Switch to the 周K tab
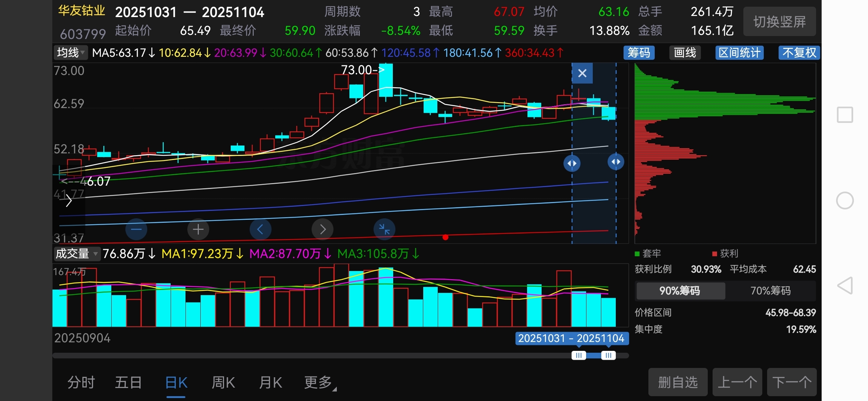Screen dimensions: 868x401 [x=223, y=382]
